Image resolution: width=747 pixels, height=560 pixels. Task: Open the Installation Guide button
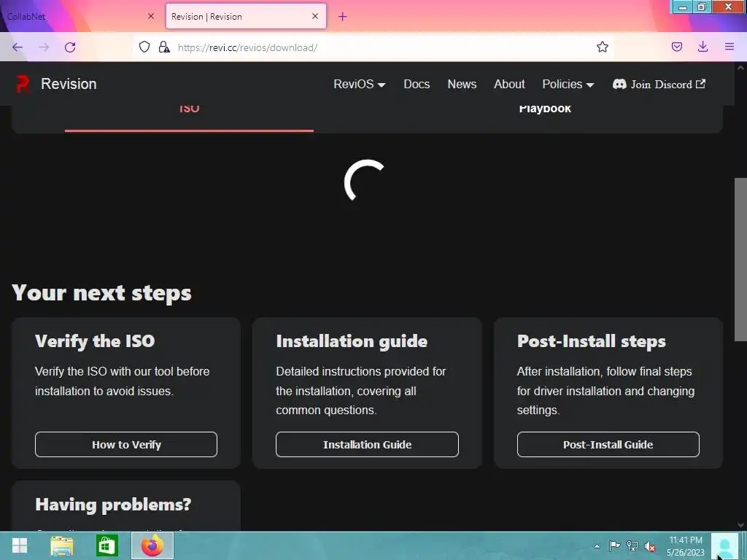368,444
